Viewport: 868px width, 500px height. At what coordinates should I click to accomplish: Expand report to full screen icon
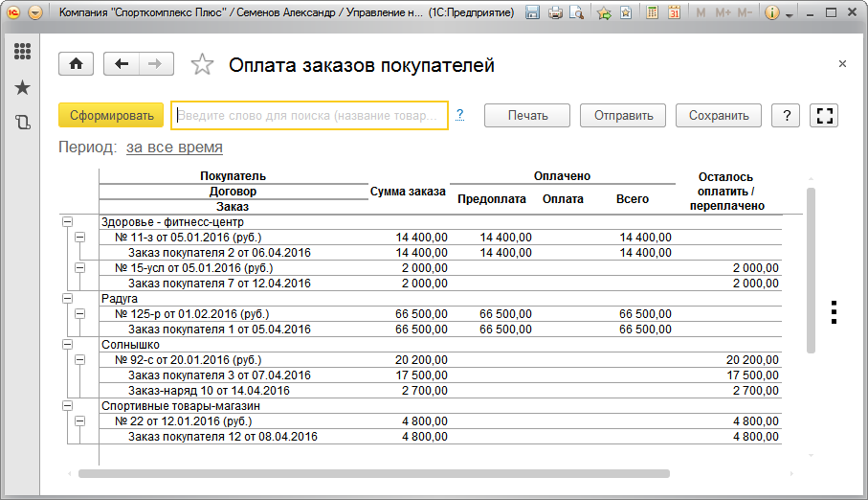tap(824, 115)
